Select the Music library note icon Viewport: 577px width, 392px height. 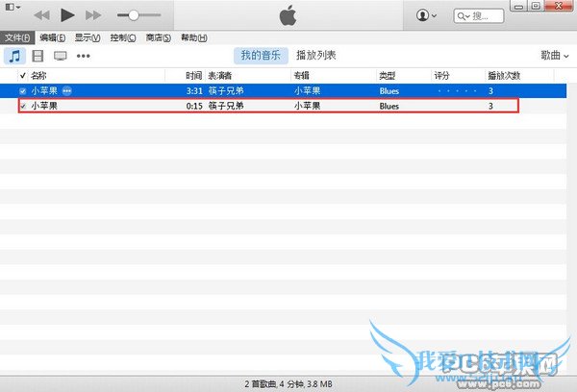(x=14, y=56)
